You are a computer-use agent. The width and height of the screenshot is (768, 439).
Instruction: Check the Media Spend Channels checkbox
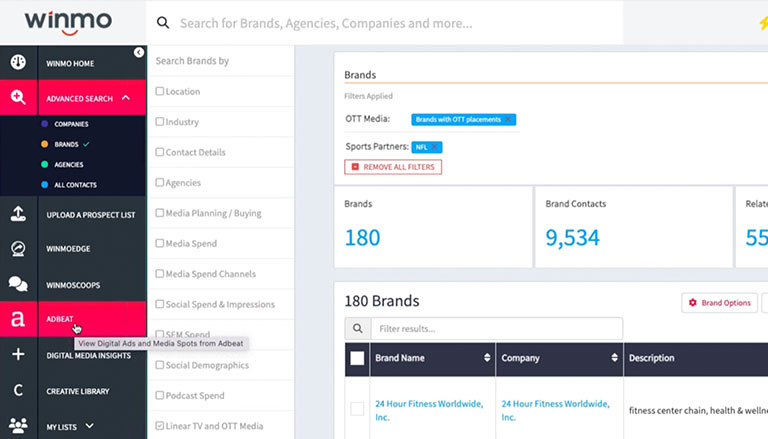click(x=160, y=273)
